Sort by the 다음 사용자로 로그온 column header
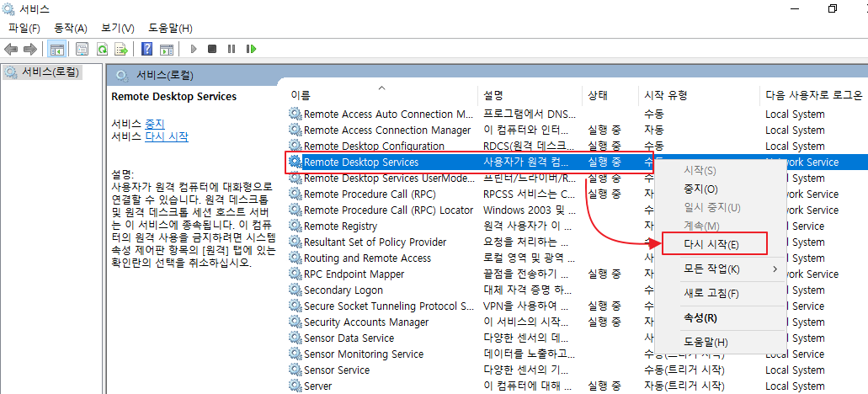The height and width of the screenshot is (394, 868). pos(814,96)
